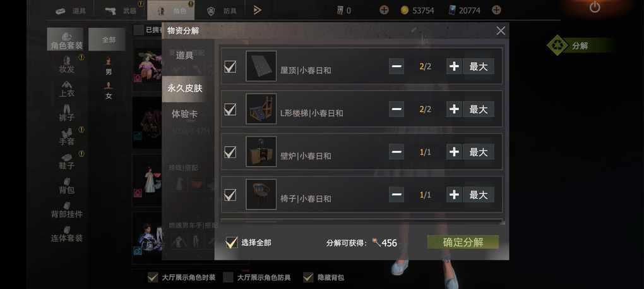Switch to the 道具 tab in dialog

[184, 56]
